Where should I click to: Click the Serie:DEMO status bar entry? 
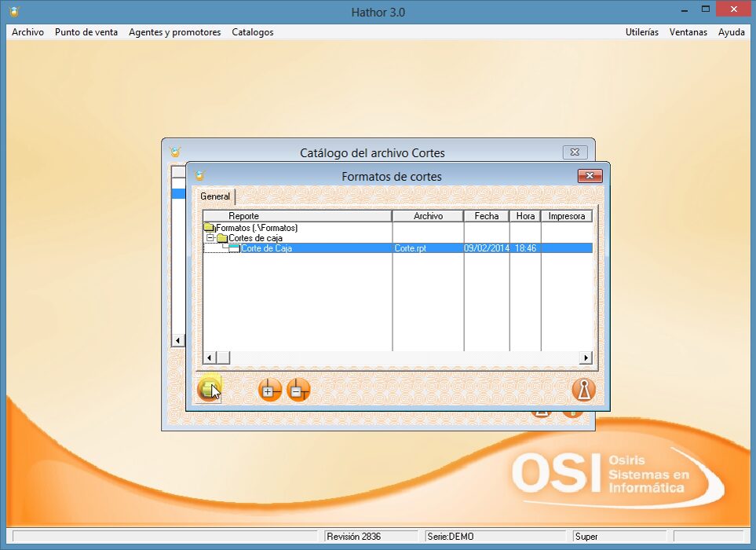(x=495, y=536)
